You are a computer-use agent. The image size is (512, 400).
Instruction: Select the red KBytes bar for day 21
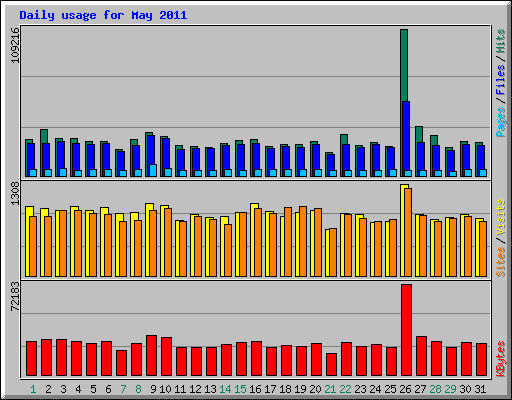tap(331, 365)
